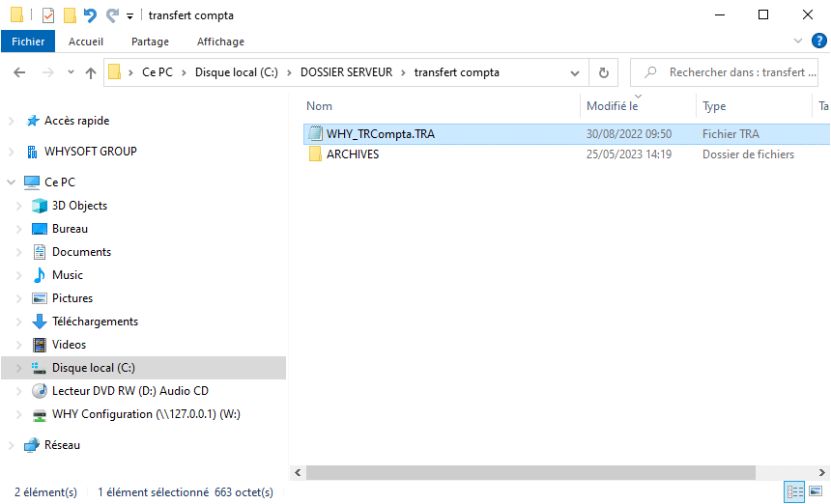831x504 pixels.
Task: Click transfert compta in address breadcrumb
Action: [457, 72]
